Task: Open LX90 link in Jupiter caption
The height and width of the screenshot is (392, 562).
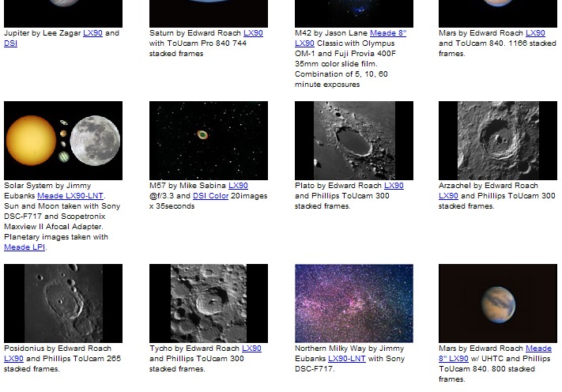Action: (x=92, y=33)
